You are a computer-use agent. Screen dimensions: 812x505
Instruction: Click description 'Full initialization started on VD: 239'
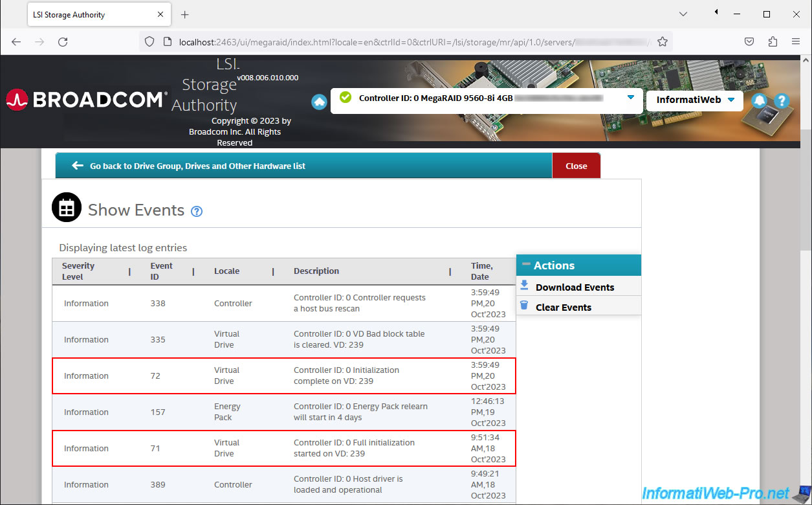354,449
